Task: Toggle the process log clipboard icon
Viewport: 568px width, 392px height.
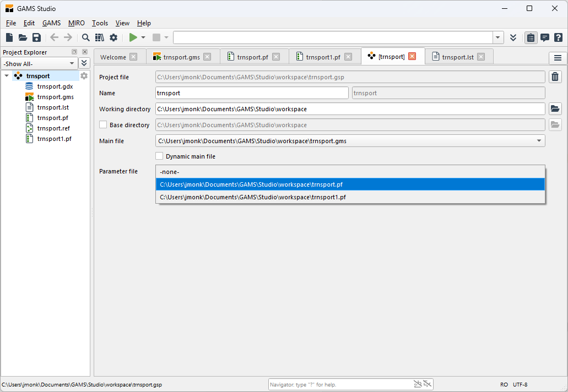Action: (531, 37)
